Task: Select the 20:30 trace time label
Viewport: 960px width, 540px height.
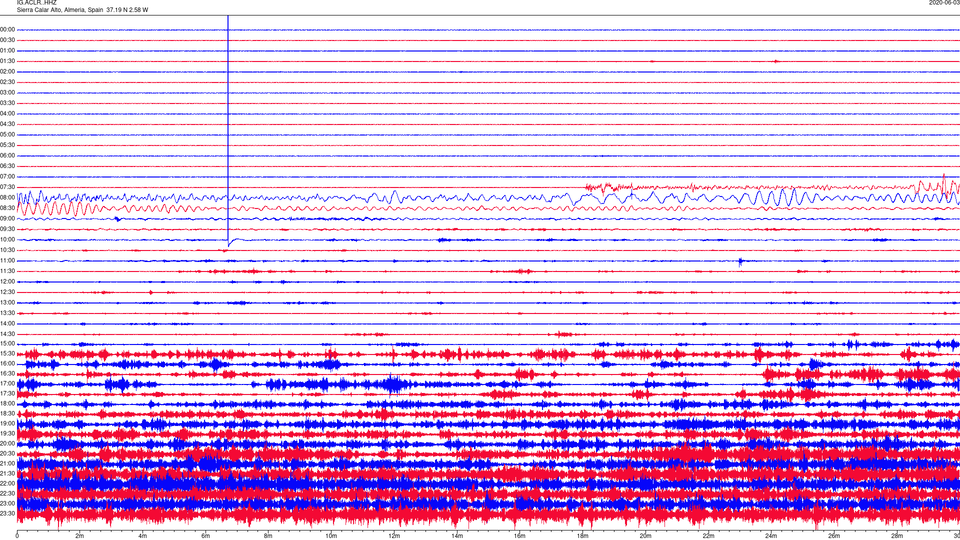Action: (x=7, y=453)
